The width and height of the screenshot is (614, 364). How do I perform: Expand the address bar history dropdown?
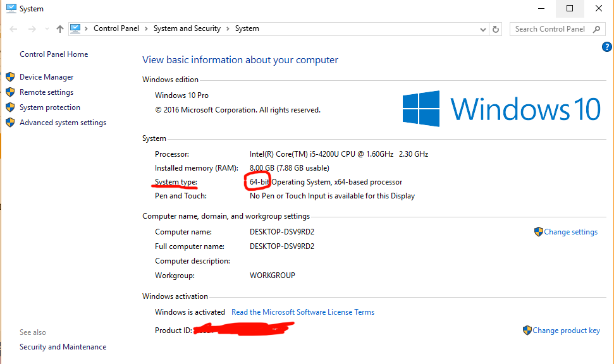pyautogui.click(x=483, y=29)
